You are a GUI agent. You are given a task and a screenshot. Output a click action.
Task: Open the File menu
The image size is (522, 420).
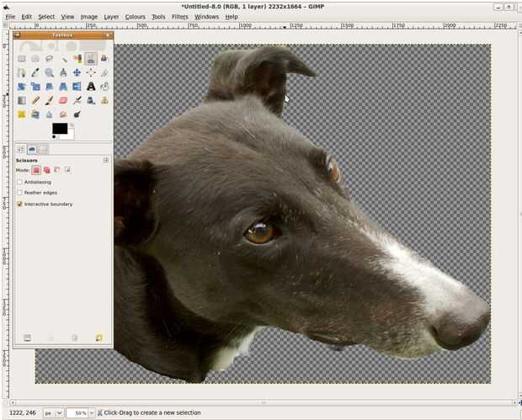[x=10, y=17]
